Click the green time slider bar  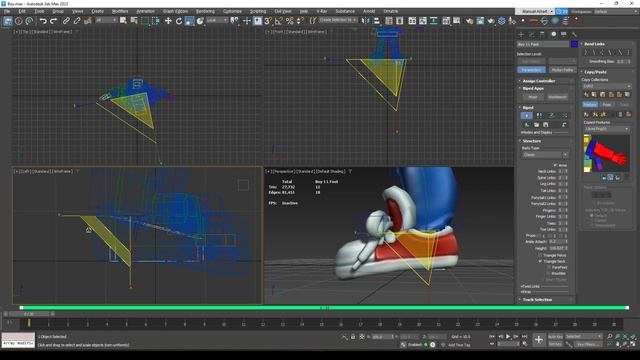(x=324, y=308)
